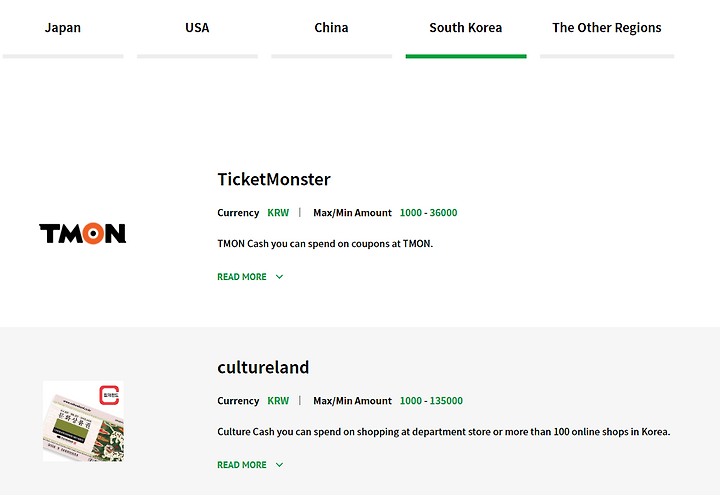This screenshot has width=720, height=495.
Task: Click the TMON Cash description text
Action: tap(325, 243)
